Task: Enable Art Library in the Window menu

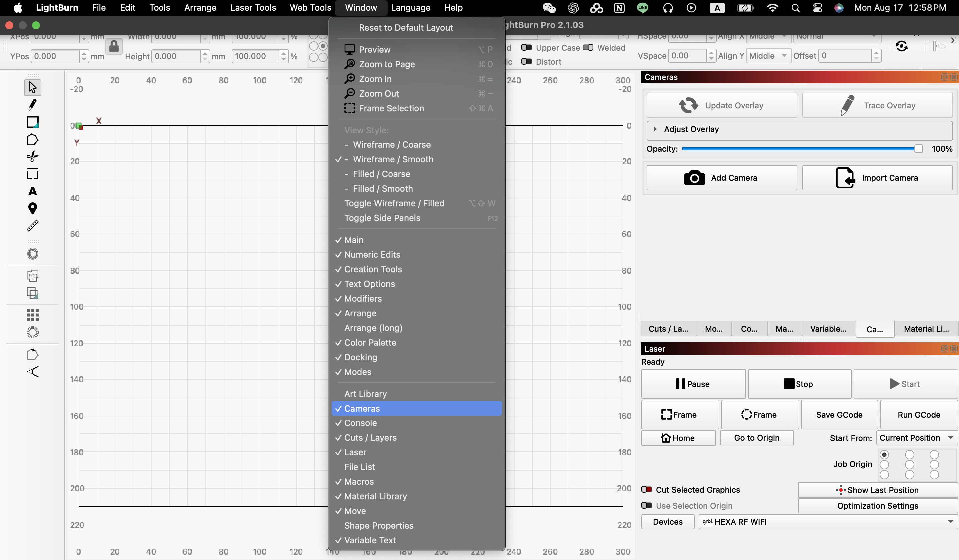Action: coord(417,394)
